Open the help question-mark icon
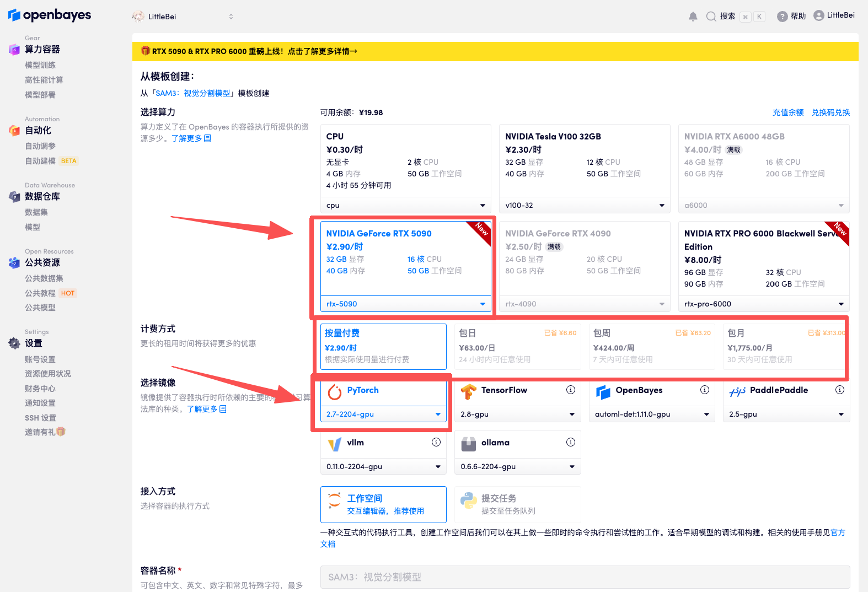This screenshot has width=868, height=592. click(782, 17)
